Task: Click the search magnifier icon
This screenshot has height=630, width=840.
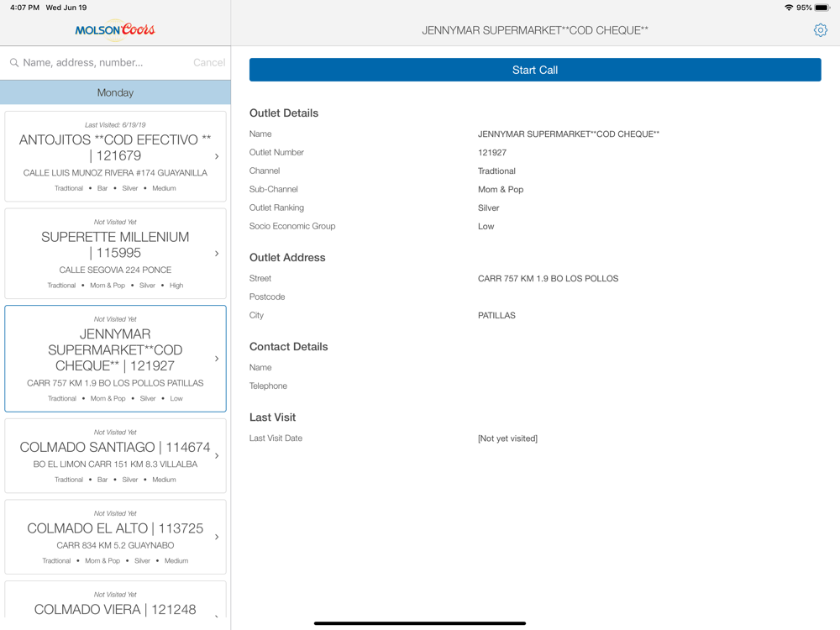Action: (14, 63)
